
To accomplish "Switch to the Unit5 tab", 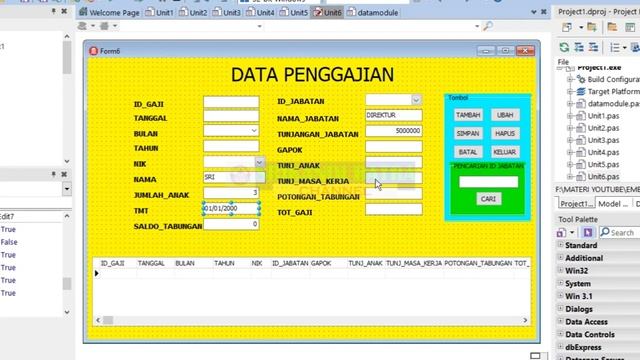I will click(294, 13).
